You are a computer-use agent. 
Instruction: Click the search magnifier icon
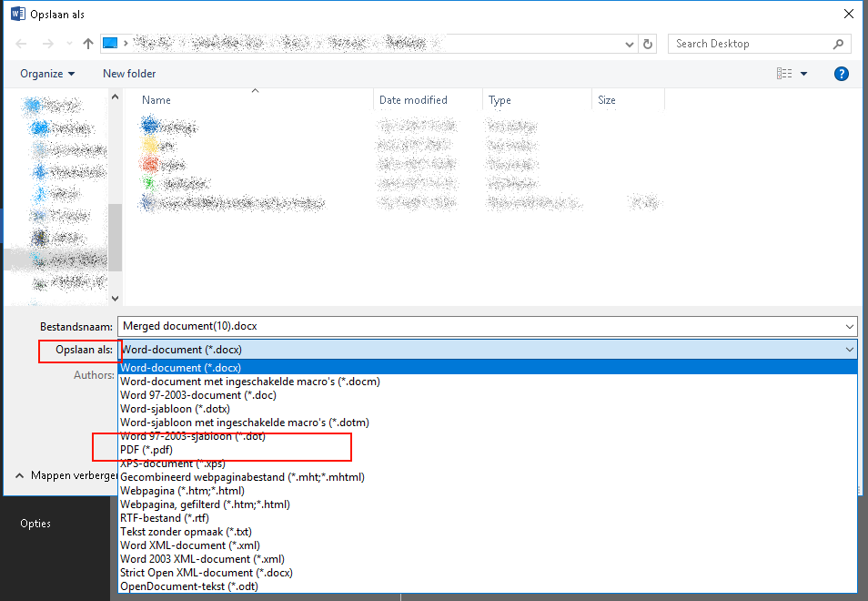838,44
